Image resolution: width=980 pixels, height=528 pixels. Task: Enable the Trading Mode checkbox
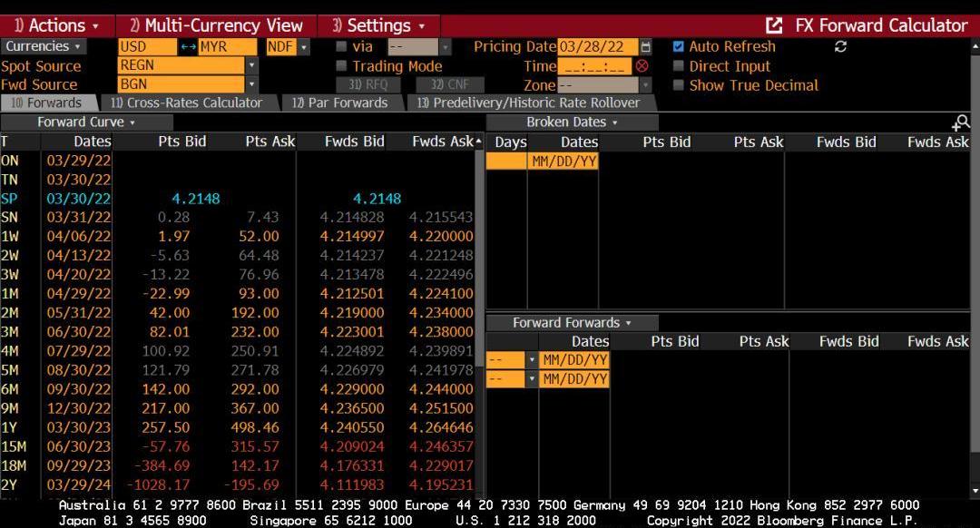[341, 65]
